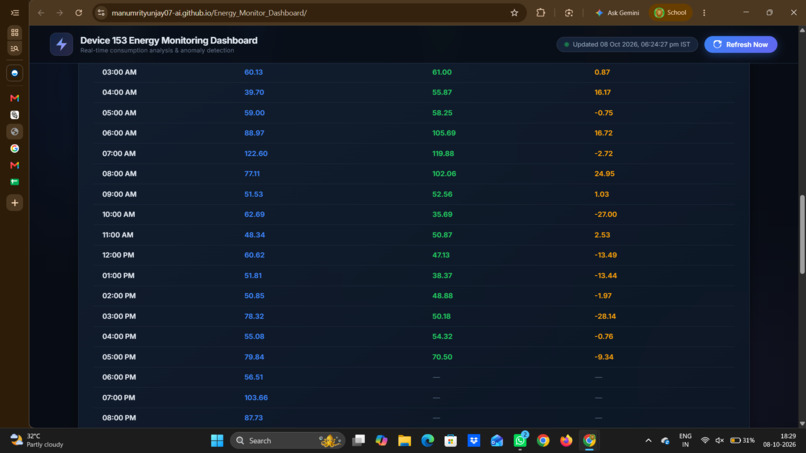Open the browser extensions puzzle icon

540,13
